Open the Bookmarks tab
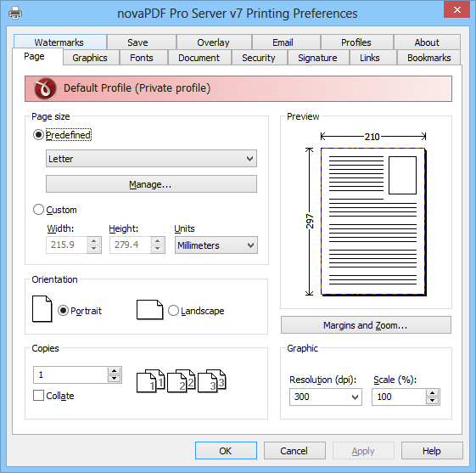This screenshot has height=473, width=476. point(429,58)
